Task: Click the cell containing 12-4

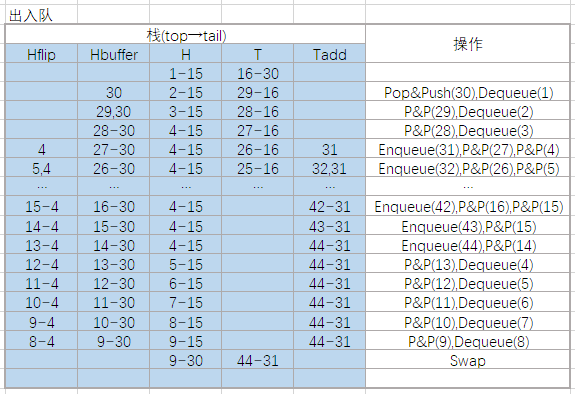Action: (41, 264)
